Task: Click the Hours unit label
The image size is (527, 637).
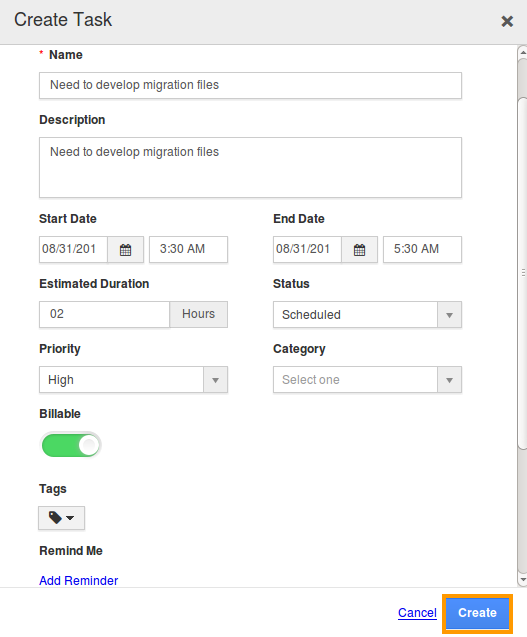Action: (x=199, y=314)
